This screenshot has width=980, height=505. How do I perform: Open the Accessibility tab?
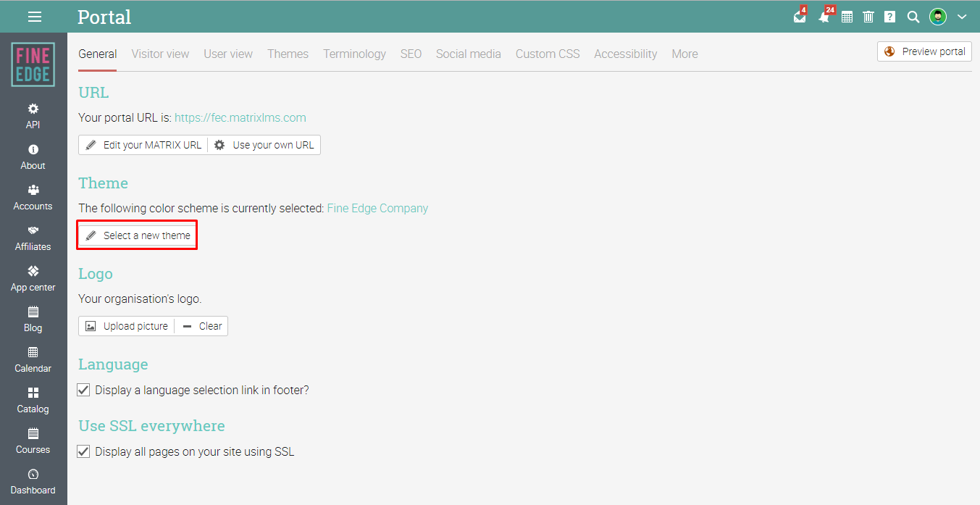click(x=626, y=54)
